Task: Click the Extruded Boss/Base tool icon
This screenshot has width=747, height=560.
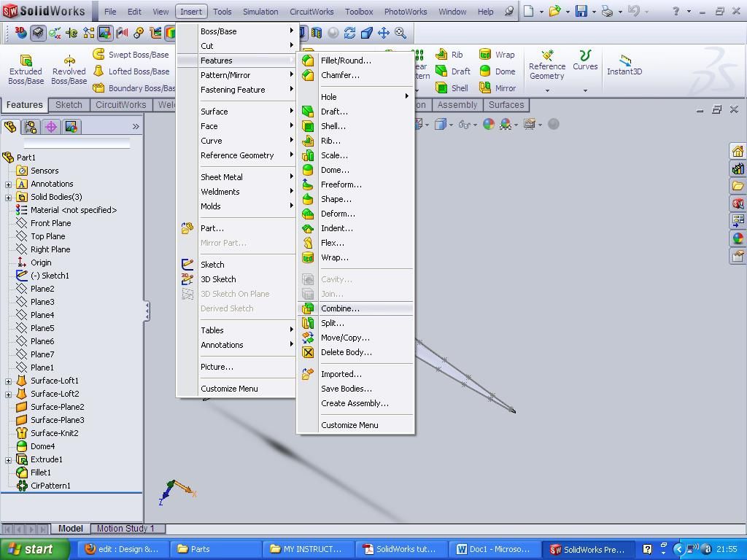Action: pyautogui.click(x=26, y=61)
